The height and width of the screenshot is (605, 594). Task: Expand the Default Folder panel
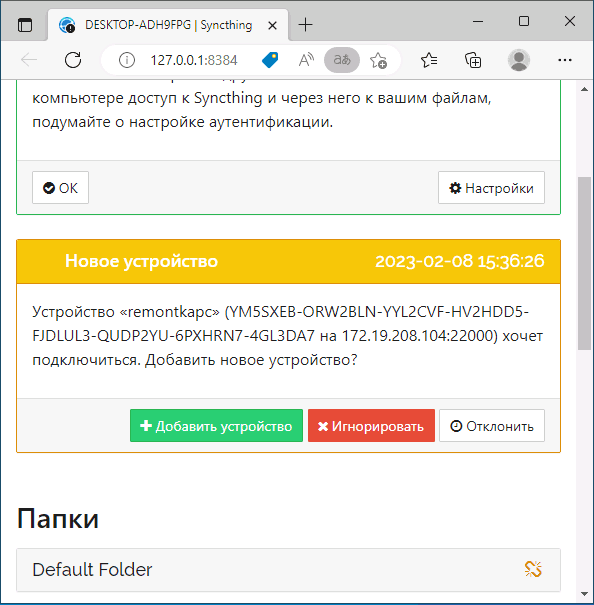288,570
